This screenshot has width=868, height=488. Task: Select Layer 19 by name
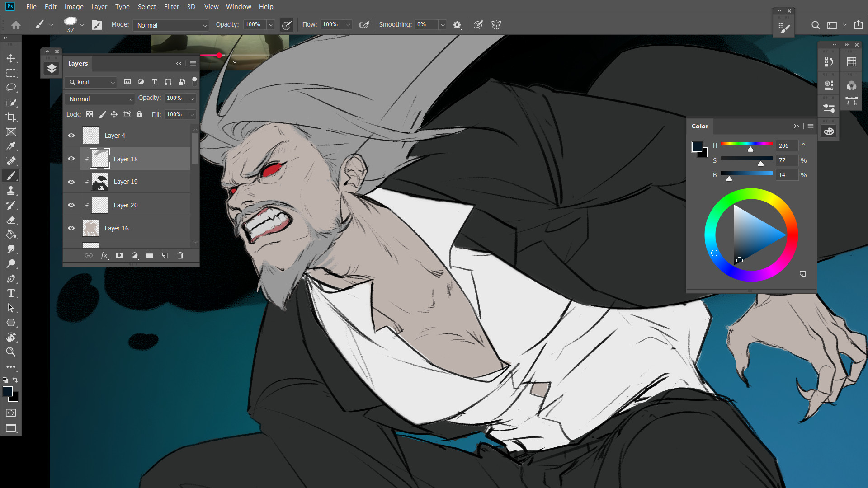tap(126, 182)
